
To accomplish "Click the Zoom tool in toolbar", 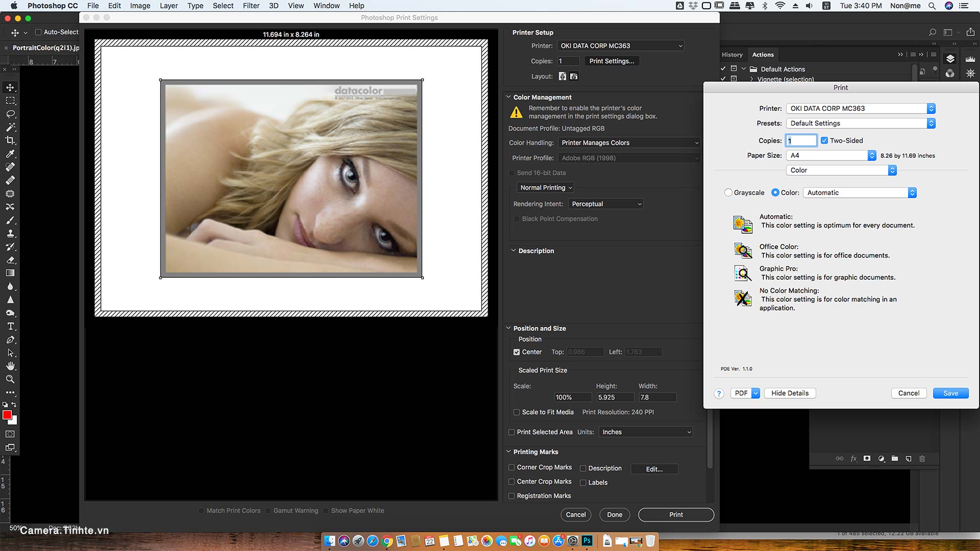I will [10, 379].
